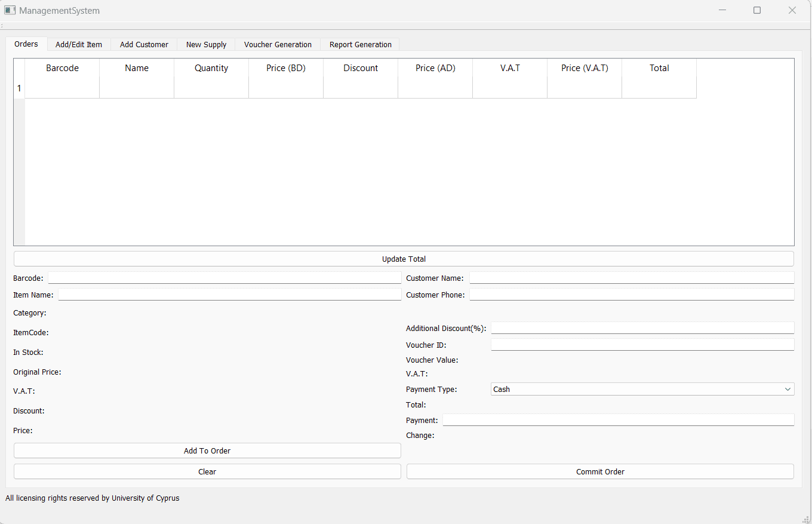
Task: Click into the Item Name field
Action: (x=229, y=295)
